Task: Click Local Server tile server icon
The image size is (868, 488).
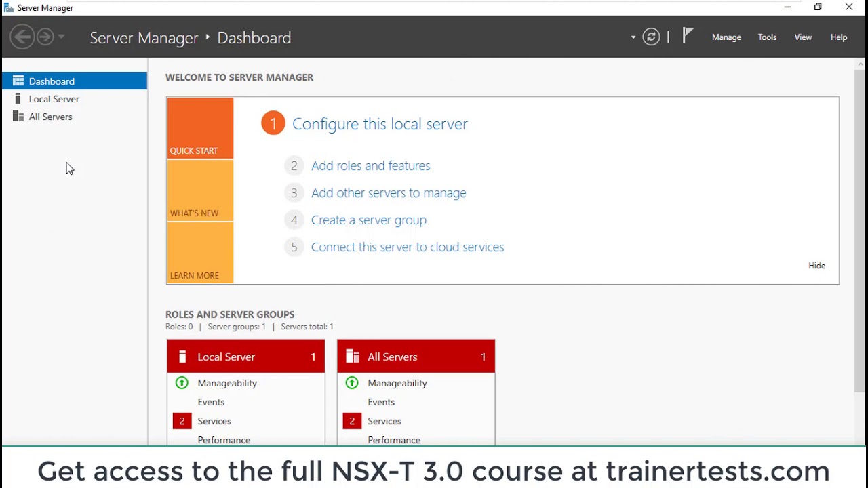Action: 182,357
